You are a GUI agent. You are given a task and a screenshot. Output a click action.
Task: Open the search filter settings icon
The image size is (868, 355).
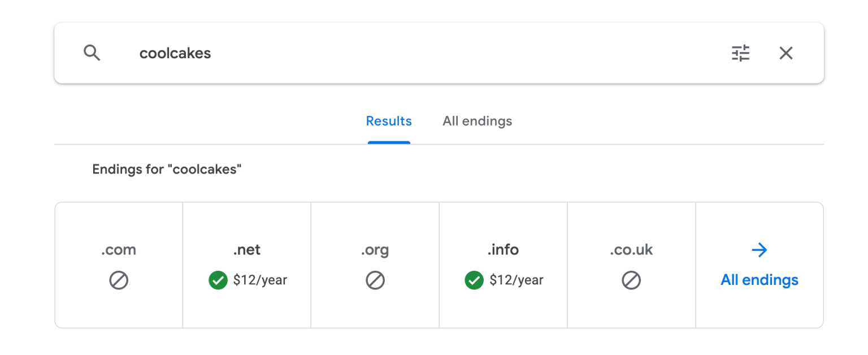click(x=740, y=53)
